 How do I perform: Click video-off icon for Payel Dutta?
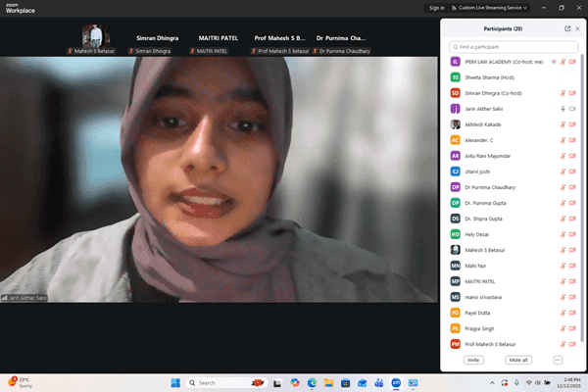pyautogui.click(x=572, y=313)
